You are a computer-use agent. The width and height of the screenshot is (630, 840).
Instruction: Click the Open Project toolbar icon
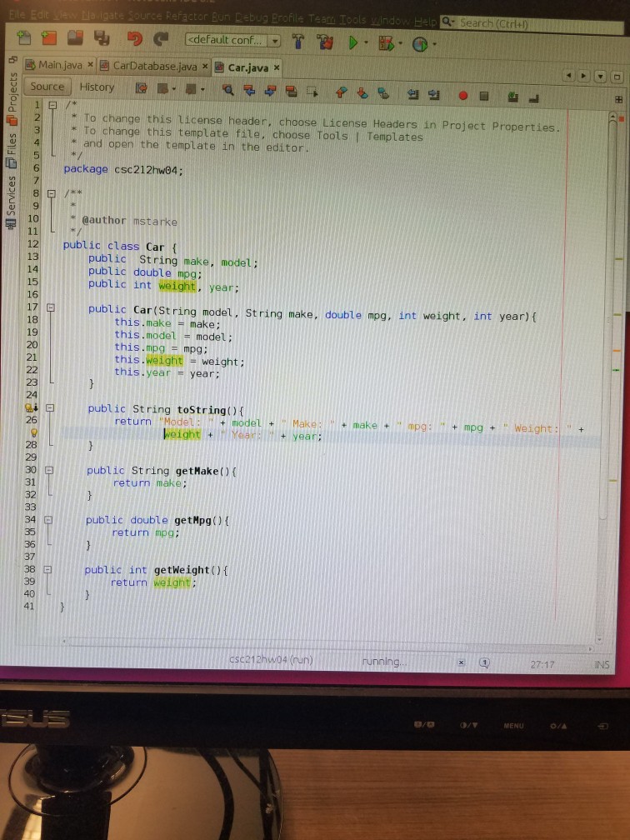click(x=75, y=37)
